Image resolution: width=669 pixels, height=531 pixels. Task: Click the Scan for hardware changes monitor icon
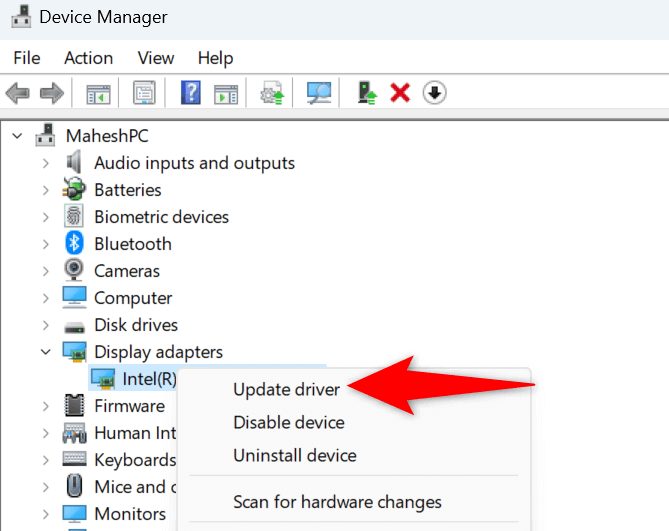tap(319, 93)
